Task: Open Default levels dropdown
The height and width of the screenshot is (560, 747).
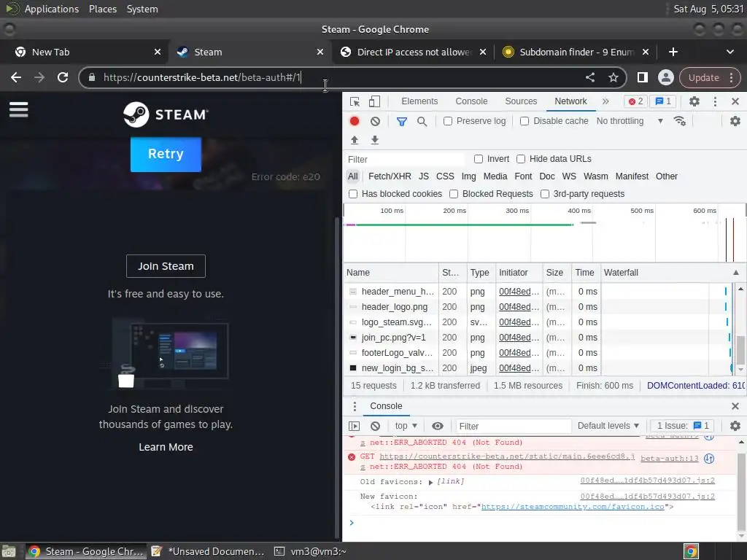Action: click(x=608, y=426)
